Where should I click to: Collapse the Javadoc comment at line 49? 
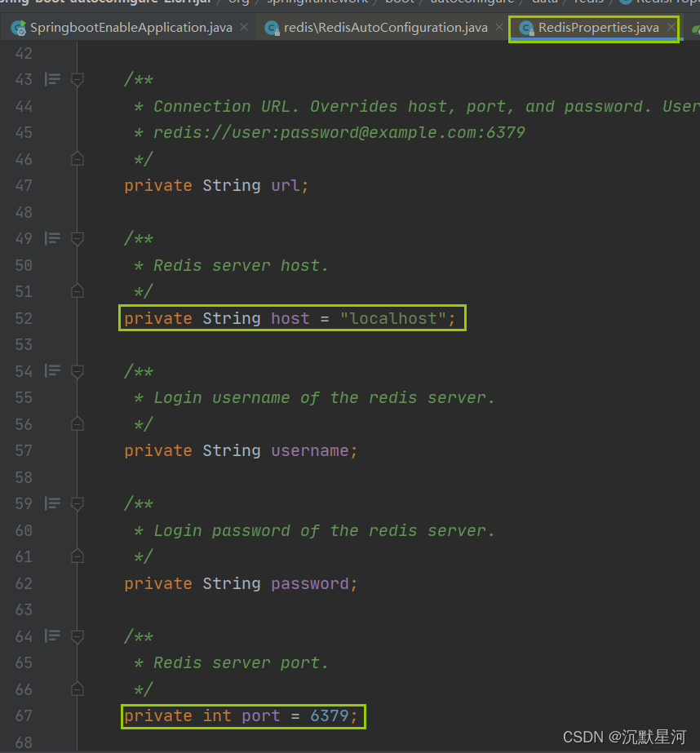point(78,239)
